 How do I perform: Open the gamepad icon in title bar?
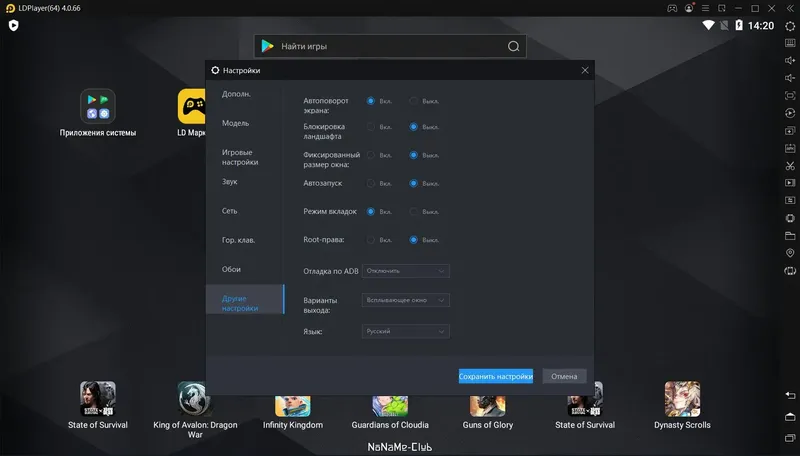(x=672, y=8)
